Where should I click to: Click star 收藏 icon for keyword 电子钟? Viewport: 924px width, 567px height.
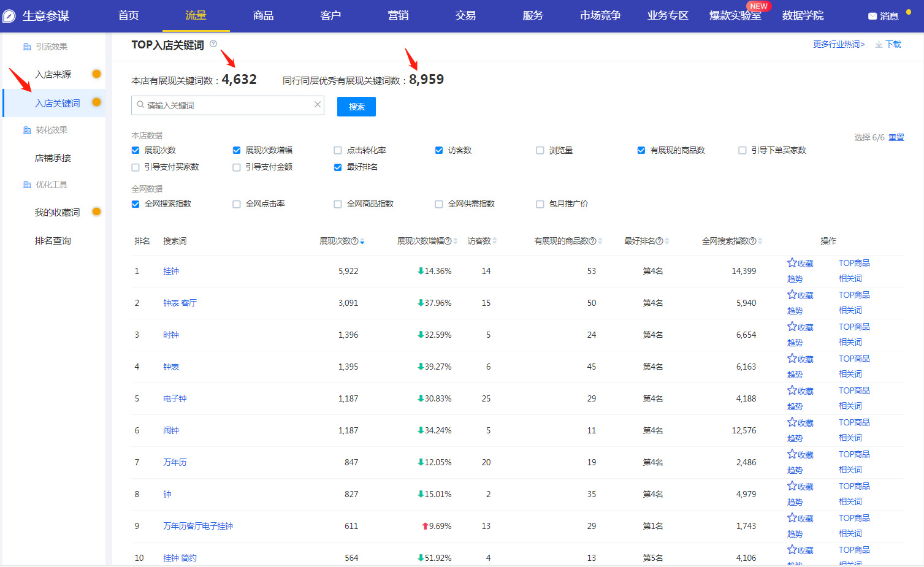[x=792, y=390]
